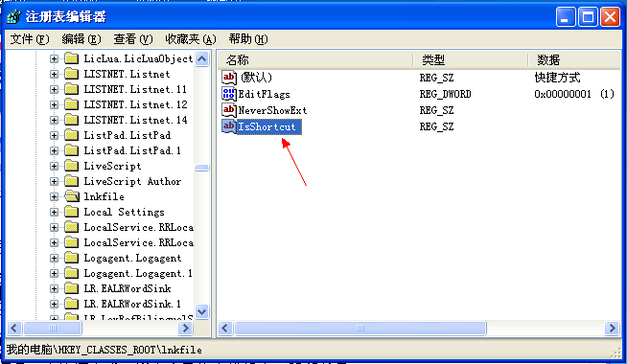
Task: Click the EditFlags DWORD value icon
Action: [x=229, y=94]
